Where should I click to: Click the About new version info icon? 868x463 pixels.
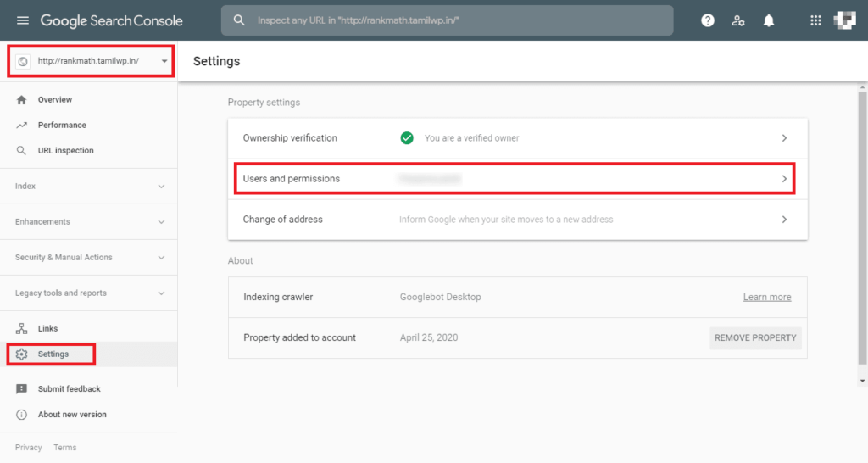(21, 415)
